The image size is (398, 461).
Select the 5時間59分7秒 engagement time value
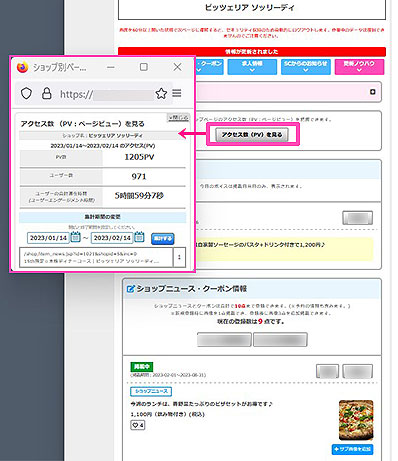pos(139,196)
